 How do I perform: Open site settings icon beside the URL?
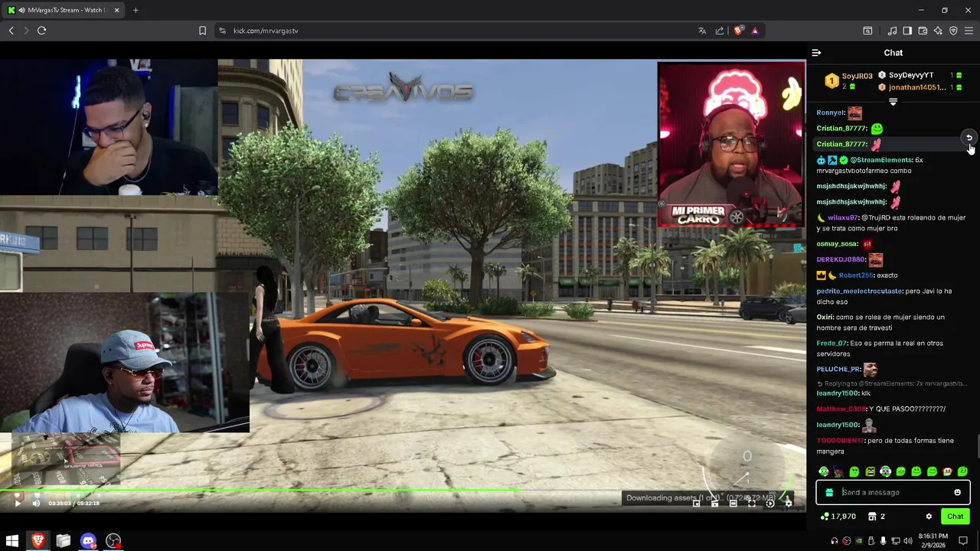(222, 31)
